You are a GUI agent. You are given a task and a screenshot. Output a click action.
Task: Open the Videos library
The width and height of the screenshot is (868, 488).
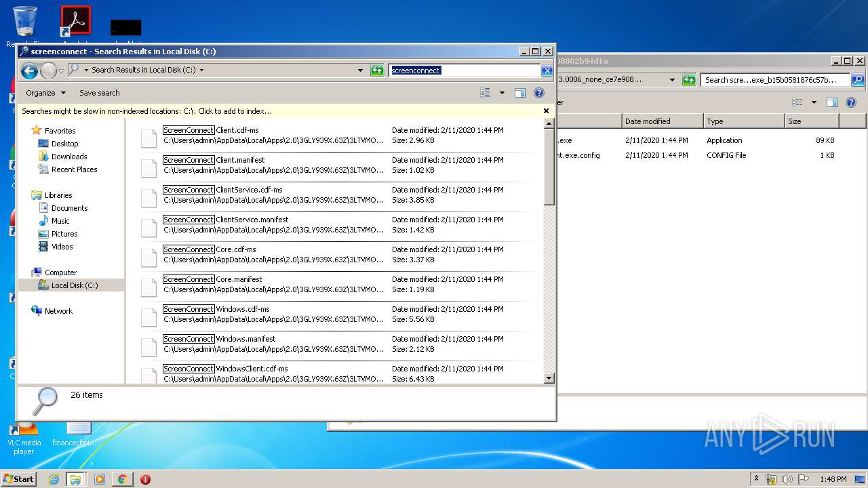coord(62,246)
